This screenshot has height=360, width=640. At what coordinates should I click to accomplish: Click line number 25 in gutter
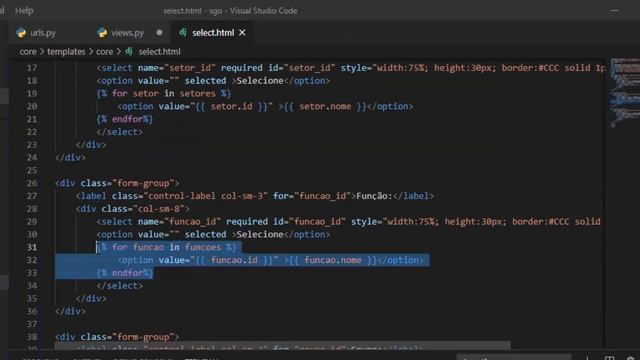tap(32, 170)
